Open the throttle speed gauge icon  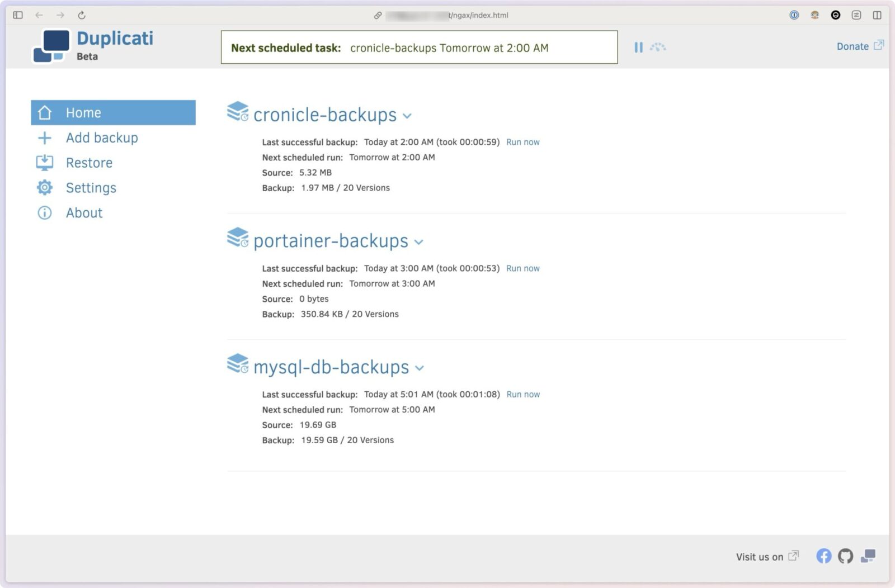(x=658, y=48)
